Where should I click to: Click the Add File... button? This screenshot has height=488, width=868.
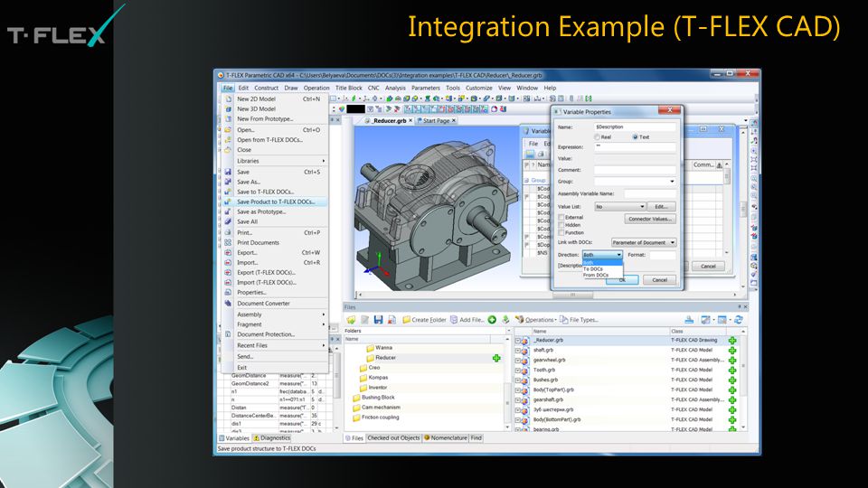pyautogui.click(x=467, y=320)
